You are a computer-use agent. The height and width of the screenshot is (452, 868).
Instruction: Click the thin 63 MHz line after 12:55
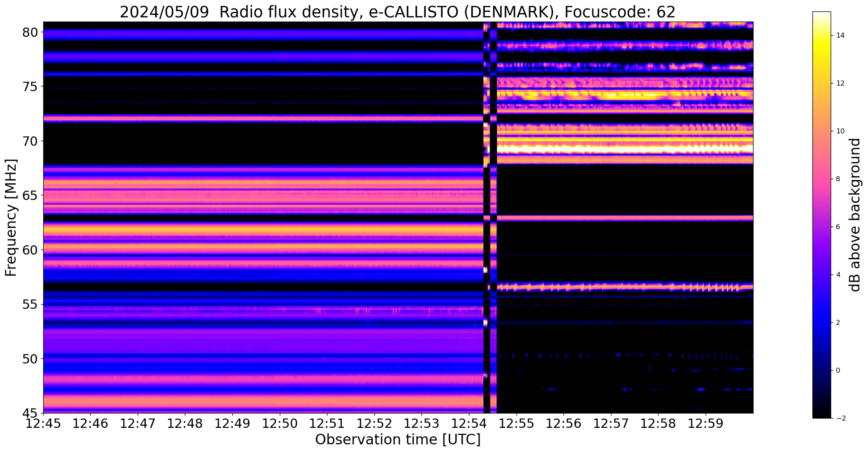pos(625,218)
